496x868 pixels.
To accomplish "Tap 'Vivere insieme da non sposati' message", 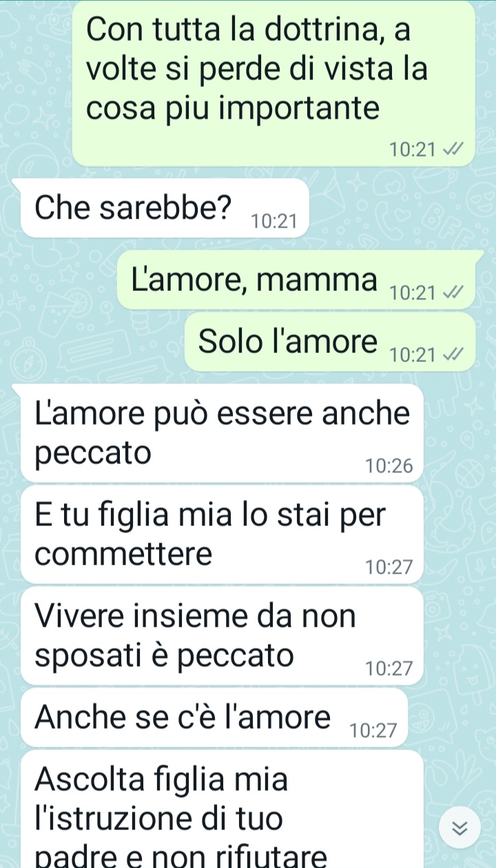I will 223,636.
